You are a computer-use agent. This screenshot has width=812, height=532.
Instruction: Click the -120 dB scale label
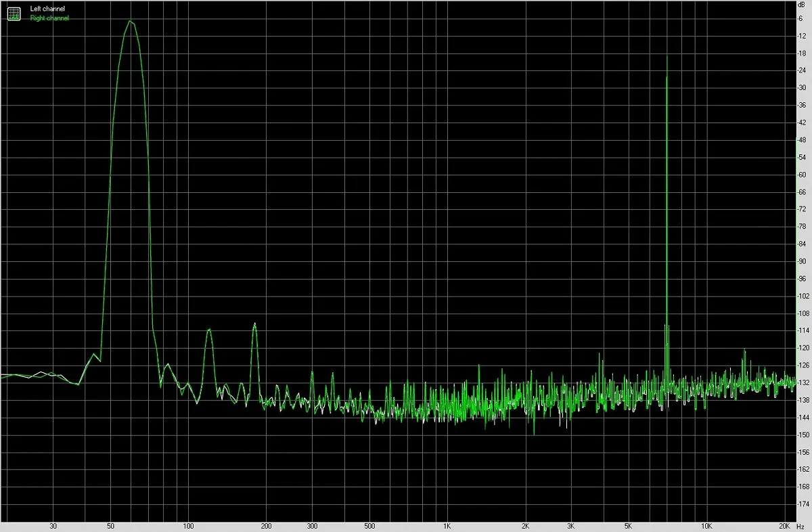click(x=803, y=348)
